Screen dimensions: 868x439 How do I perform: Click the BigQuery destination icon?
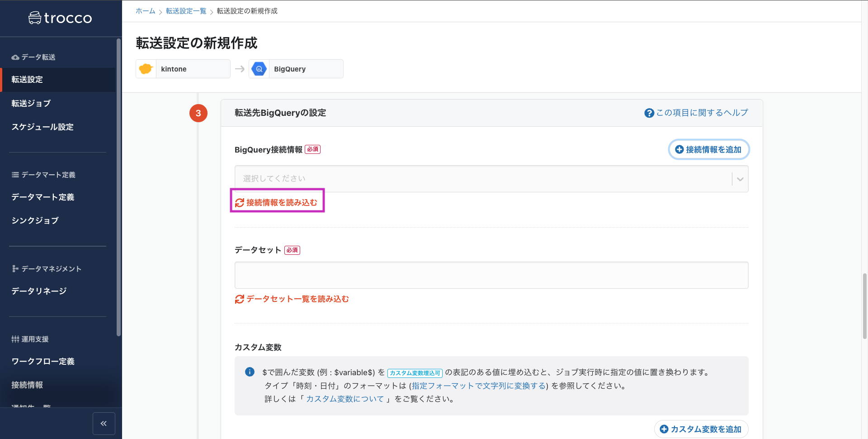pos(259,69)
